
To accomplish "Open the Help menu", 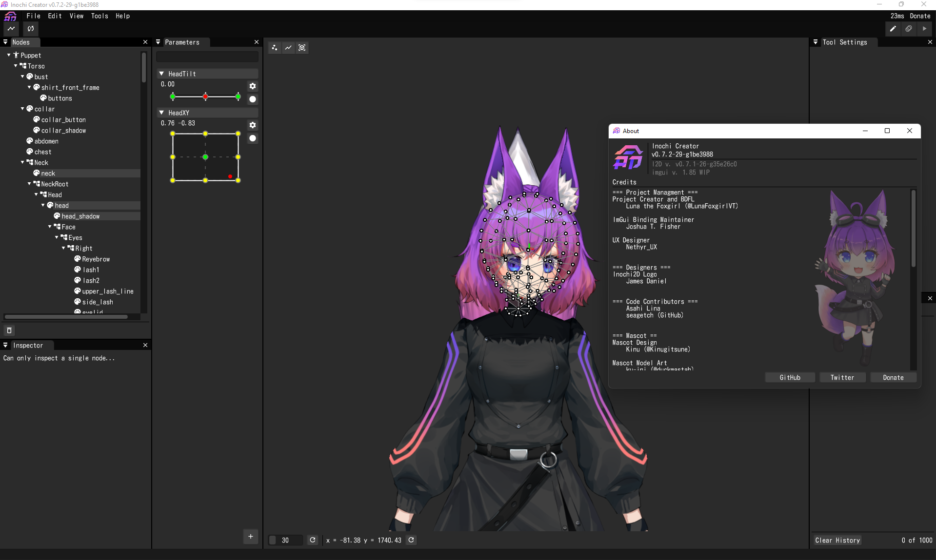I will coord(123,16).
